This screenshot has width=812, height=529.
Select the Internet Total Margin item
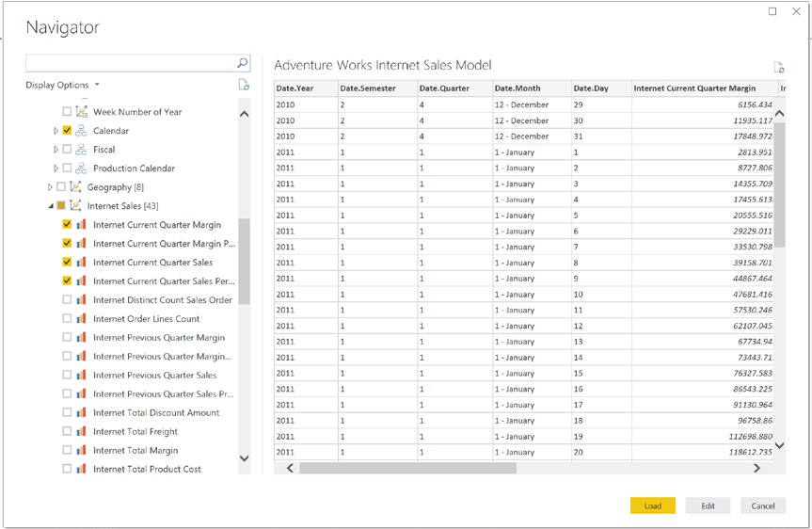click(x=135, y=450)
